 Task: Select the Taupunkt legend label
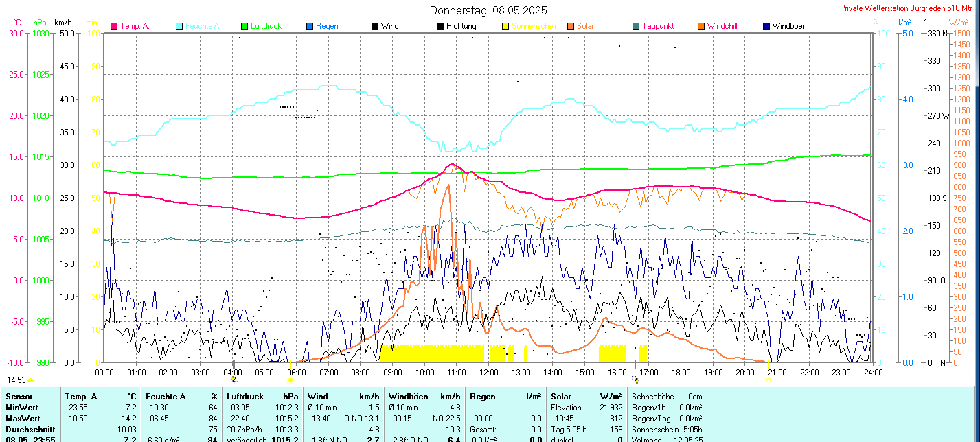[658, 26]
